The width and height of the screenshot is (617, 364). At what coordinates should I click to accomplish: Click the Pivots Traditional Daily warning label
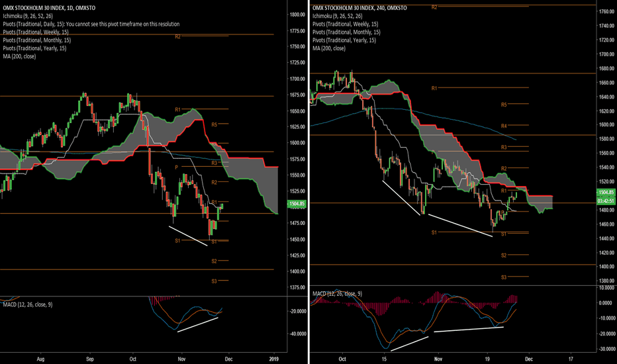pos(91,24)
